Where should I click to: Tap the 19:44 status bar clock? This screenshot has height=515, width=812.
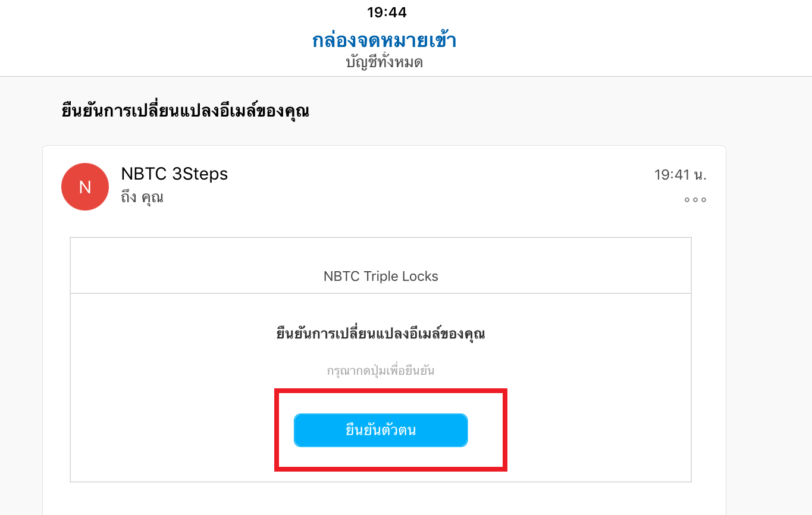pos(387,12)
